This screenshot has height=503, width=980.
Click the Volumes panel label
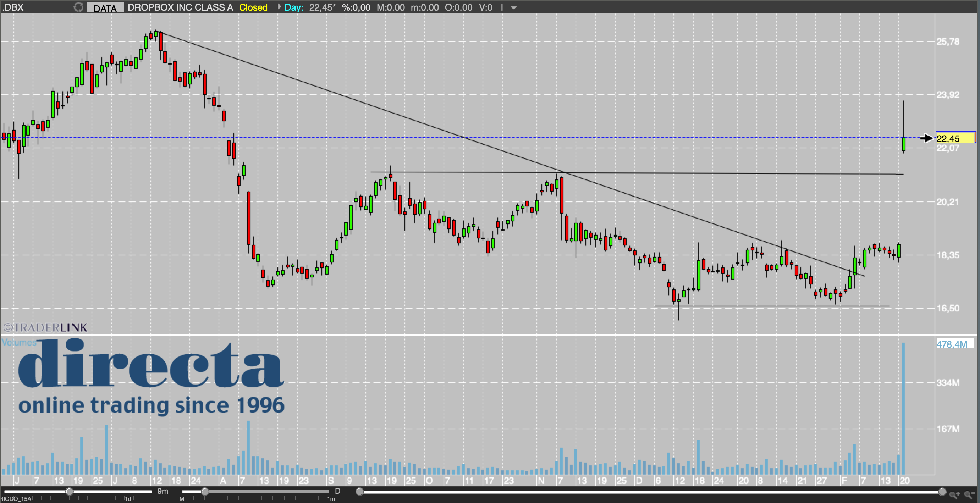click(19, 342)
